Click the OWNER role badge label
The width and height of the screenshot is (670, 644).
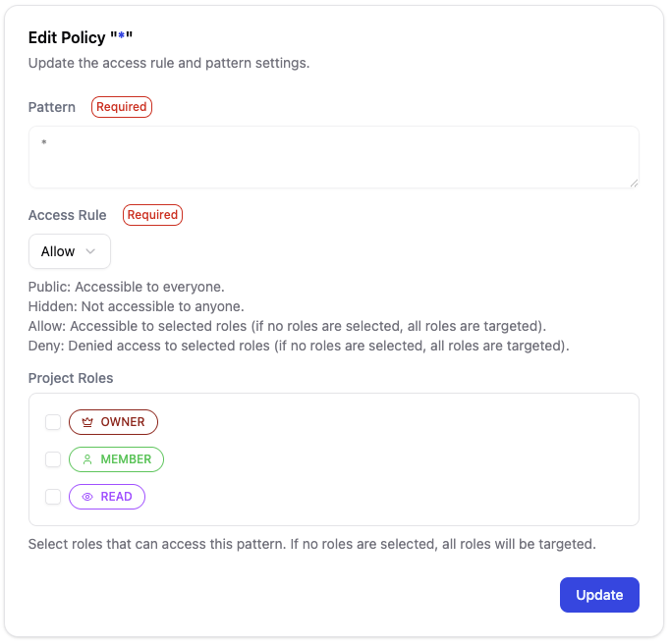tap(122, 422)
